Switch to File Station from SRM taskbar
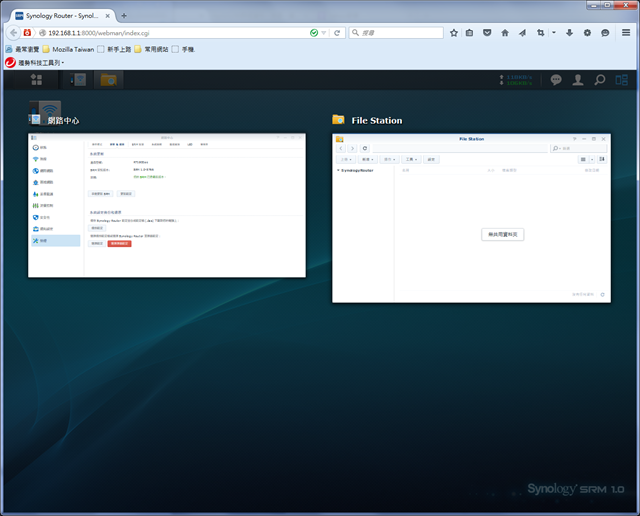Viewport: 640px width, 516px height. click(108, 80)
